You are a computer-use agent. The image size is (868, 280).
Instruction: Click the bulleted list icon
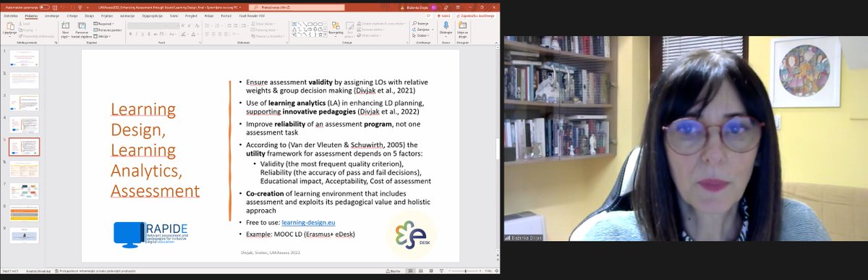207,26
